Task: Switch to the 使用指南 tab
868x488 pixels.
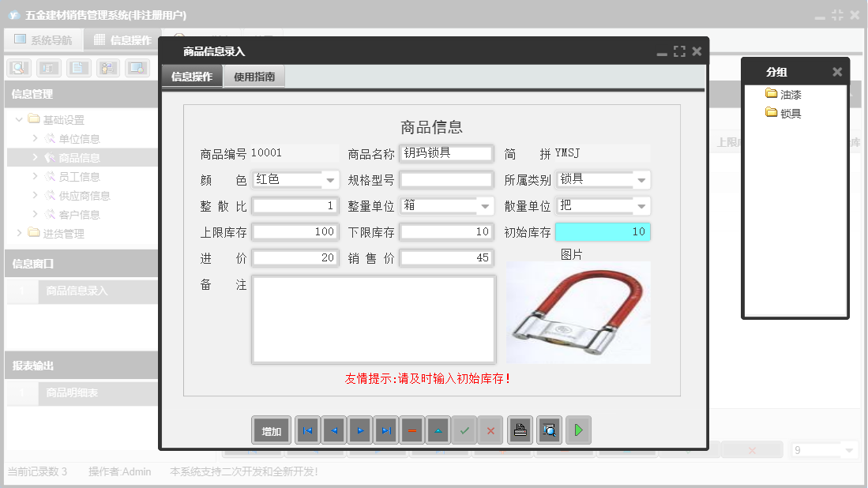Action: 254,78
